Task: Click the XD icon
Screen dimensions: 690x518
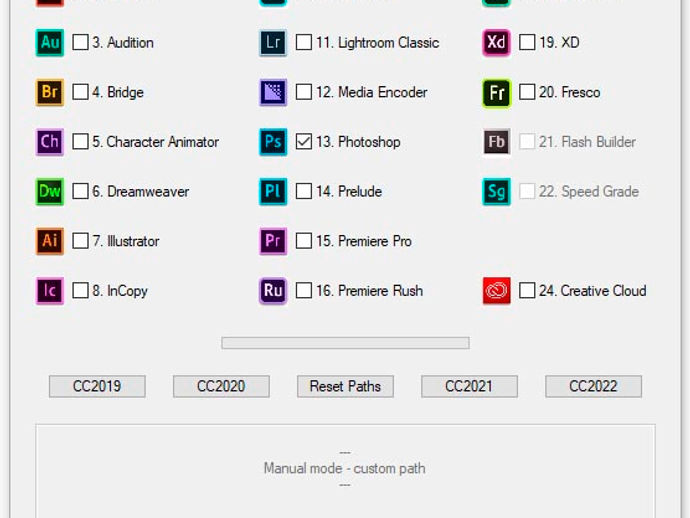Action: tap(496, 43)
